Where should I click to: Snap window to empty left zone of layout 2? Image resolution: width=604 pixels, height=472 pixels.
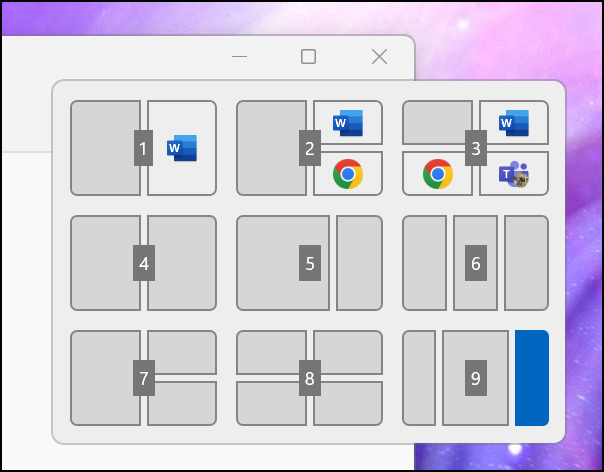point(269,148)
